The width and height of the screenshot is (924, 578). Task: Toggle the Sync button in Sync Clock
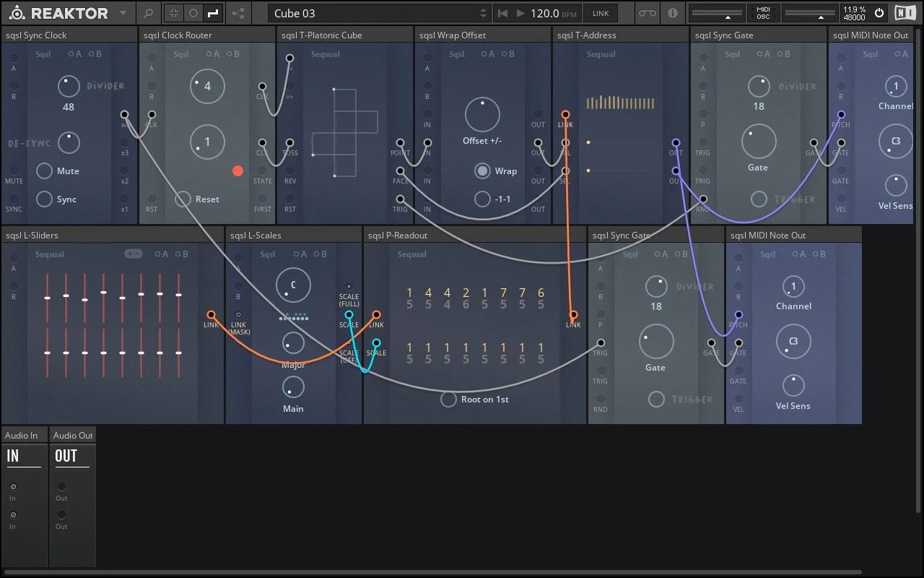(44, 199)
